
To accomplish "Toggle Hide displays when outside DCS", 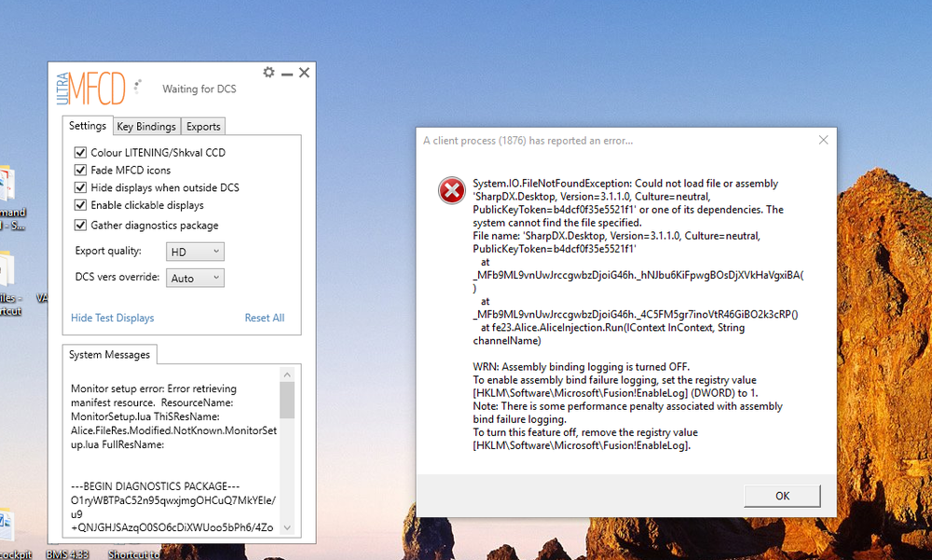I will pos(80,187).
